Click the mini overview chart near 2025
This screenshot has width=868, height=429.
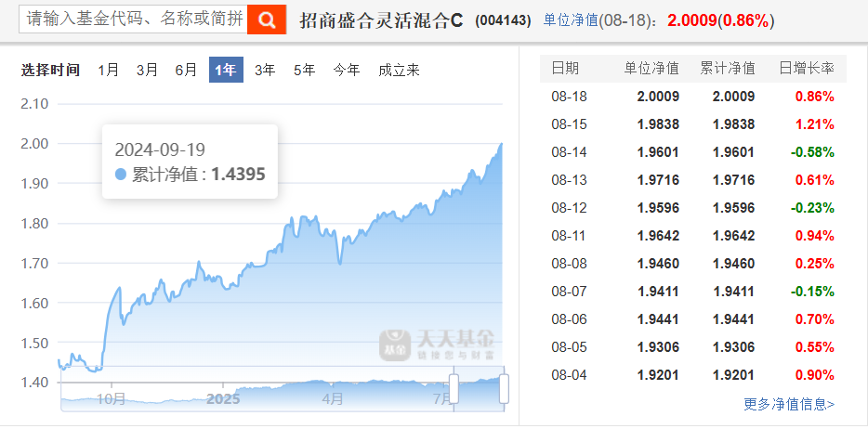[x=224, y=398]
